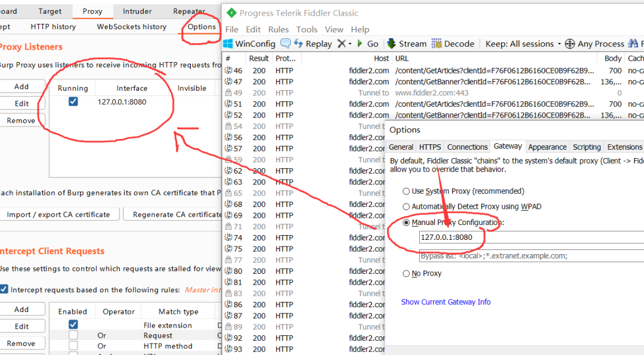Switch to the General tab in Fiddler Options
Viewport: 644px width, 355px height.
click(x=401, y=147)
